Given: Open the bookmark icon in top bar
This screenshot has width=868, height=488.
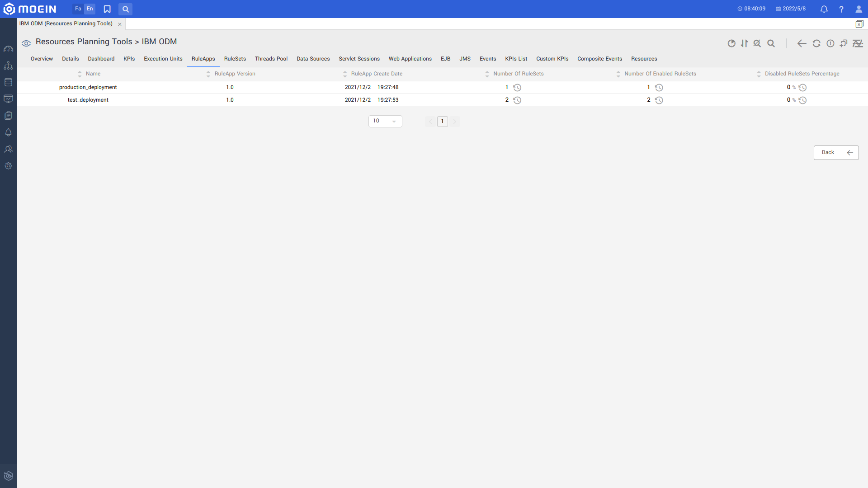Looking at the screenshot, I should coord(107,9).
